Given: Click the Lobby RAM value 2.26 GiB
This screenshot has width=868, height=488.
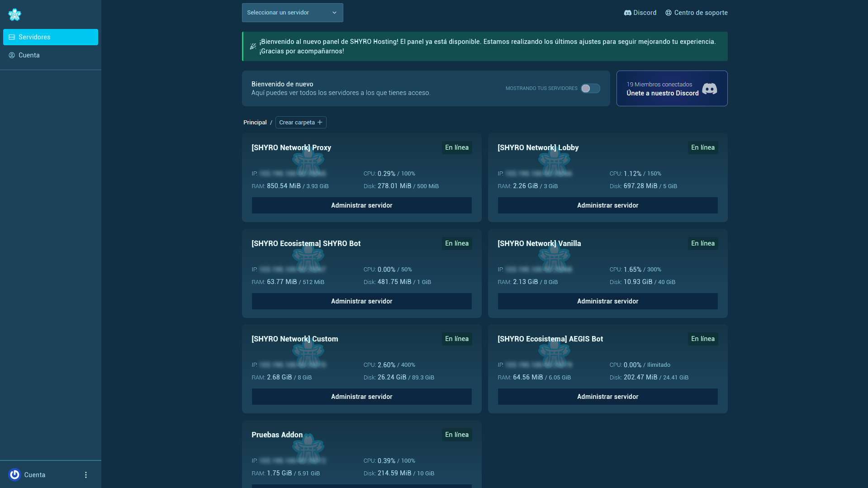Looking at the screenshot, I should coord(525,186).
